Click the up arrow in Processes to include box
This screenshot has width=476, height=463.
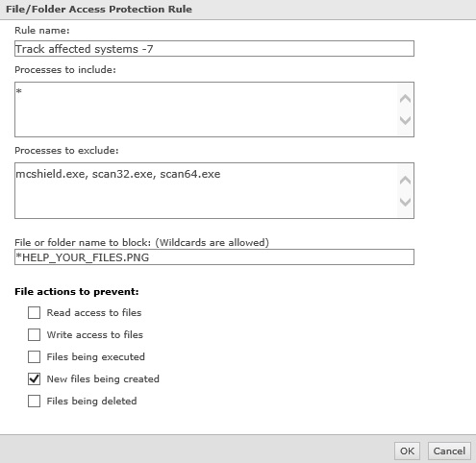click(x=405, y=98)
